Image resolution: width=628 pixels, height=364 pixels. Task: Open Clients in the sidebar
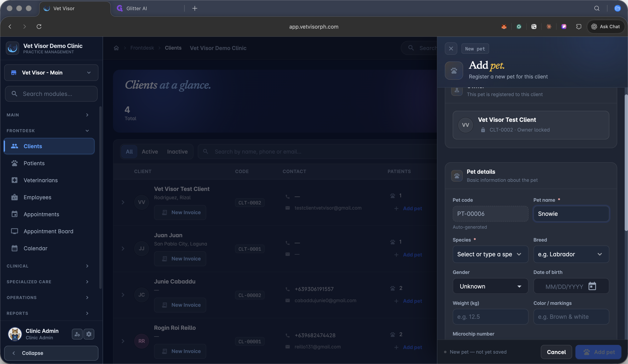(49, 146)
